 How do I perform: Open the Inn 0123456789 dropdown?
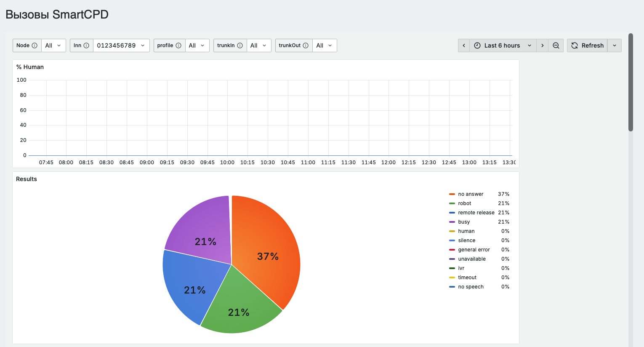click(121, 45)
